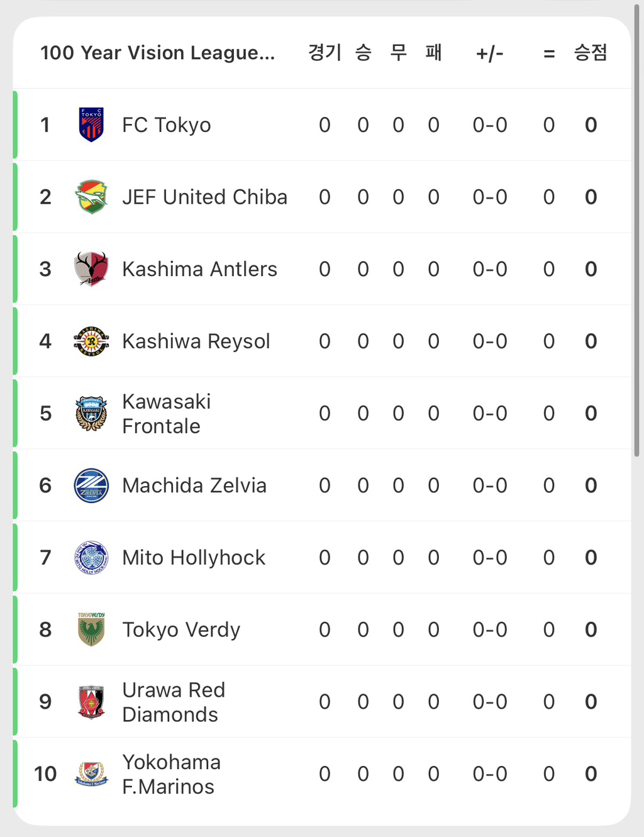644x837 pixels.
Task: Select the Tokyo Verdy emblem
Action: tap(91, 629)
